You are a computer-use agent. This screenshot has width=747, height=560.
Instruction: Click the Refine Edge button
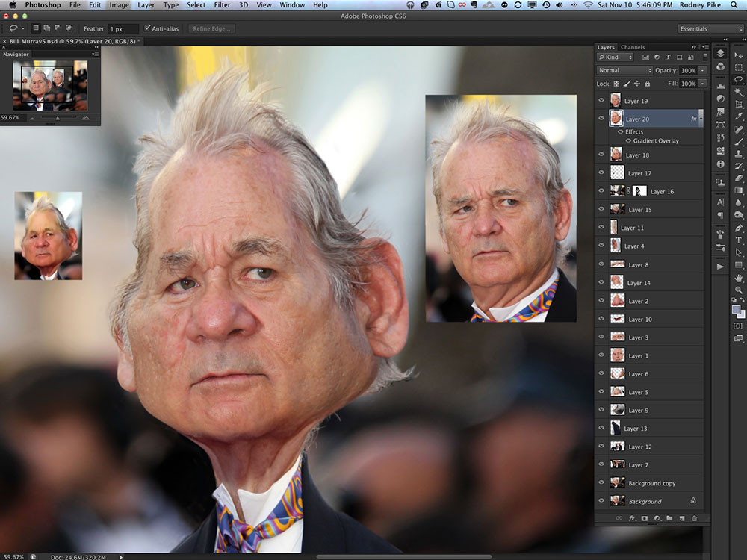pos(211,28)
